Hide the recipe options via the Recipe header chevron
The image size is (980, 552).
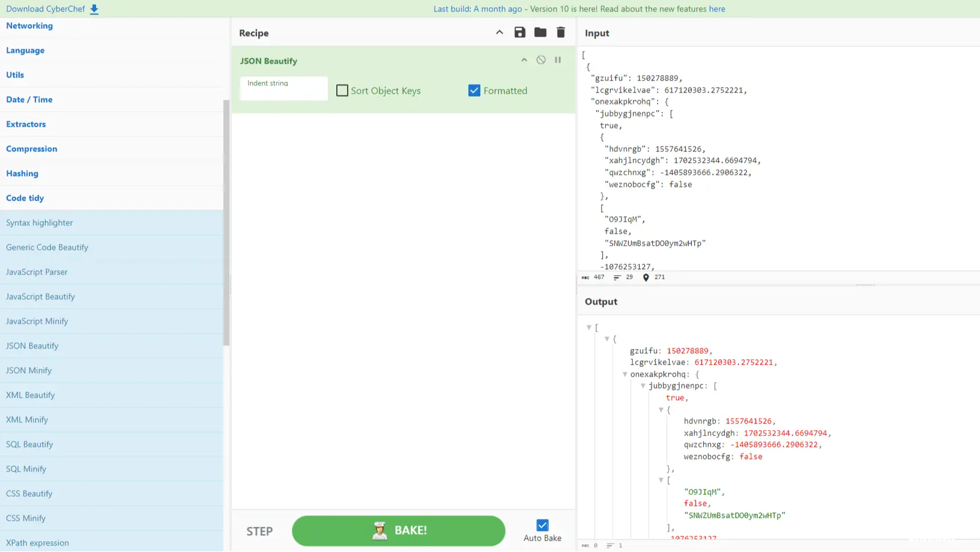click(x=500, y=32)
